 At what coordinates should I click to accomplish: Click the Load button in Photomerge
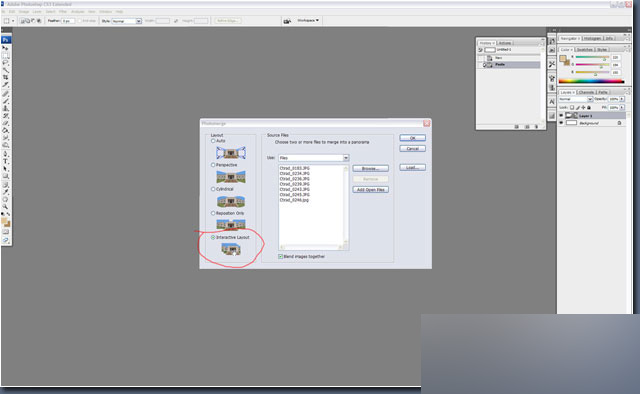tap(412, 167)
